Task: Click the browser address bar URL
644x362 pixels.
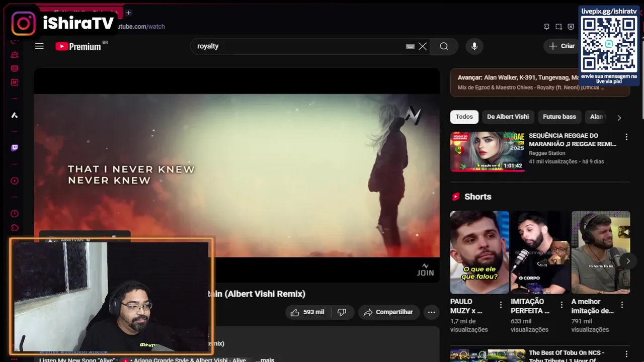Action: tap(141, 26)
